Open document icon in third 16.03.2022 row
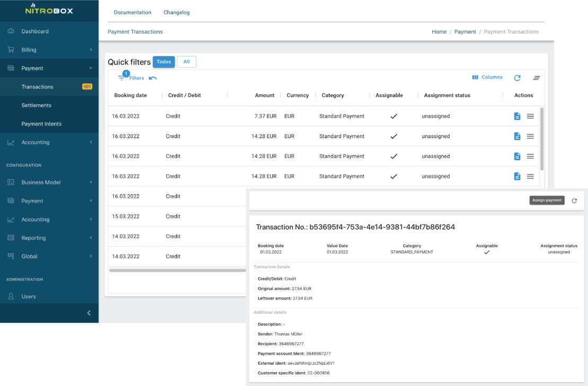The height and width of the screenshot is (386, 588). pos(517,156)
